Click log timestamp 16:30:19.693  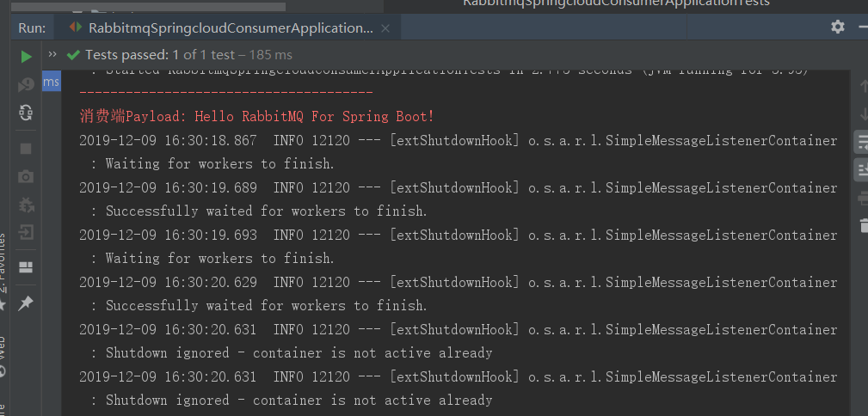(211, 236)
